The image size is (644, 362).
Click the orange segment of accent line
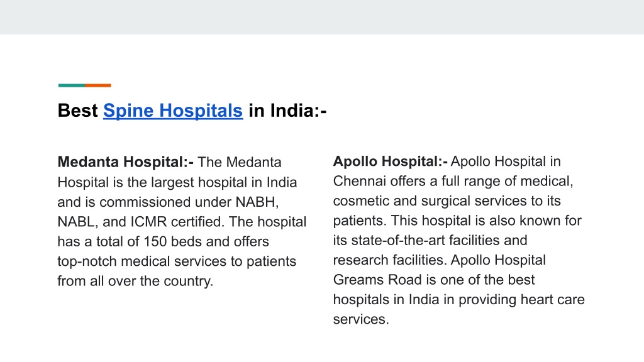coord(98,85)
